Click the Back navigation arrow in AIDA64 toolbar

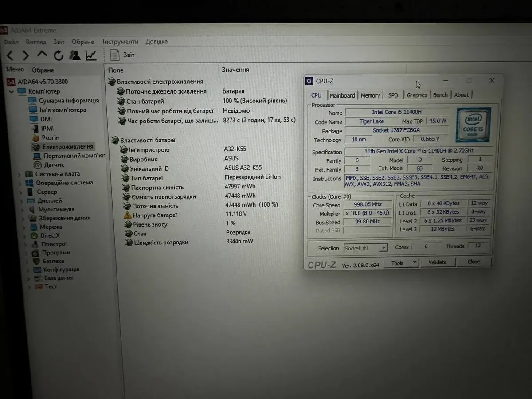tap(10, 55)
